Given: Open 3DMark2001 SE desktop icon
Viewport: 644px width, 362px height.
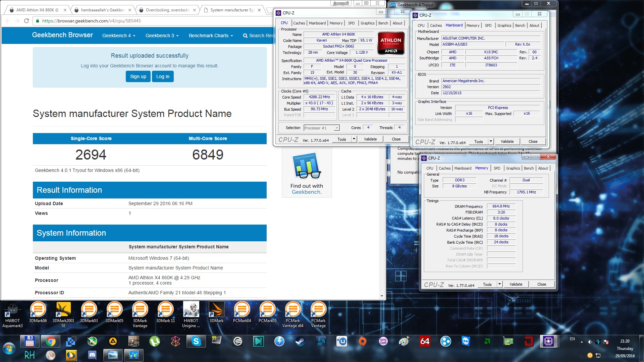Looking at the screenshot, I should 63,314.
